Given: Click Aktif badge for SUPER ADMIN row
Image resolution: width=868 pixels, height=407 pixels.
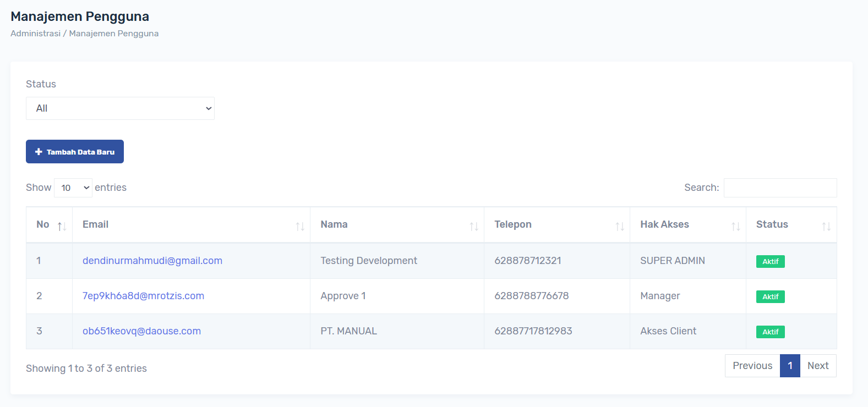Looking at the screenshot, I should coord(770,262).
